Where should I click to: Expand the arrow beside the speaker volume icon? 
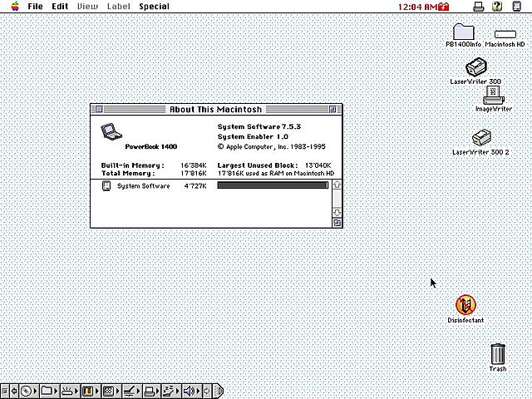click(199, 392)
